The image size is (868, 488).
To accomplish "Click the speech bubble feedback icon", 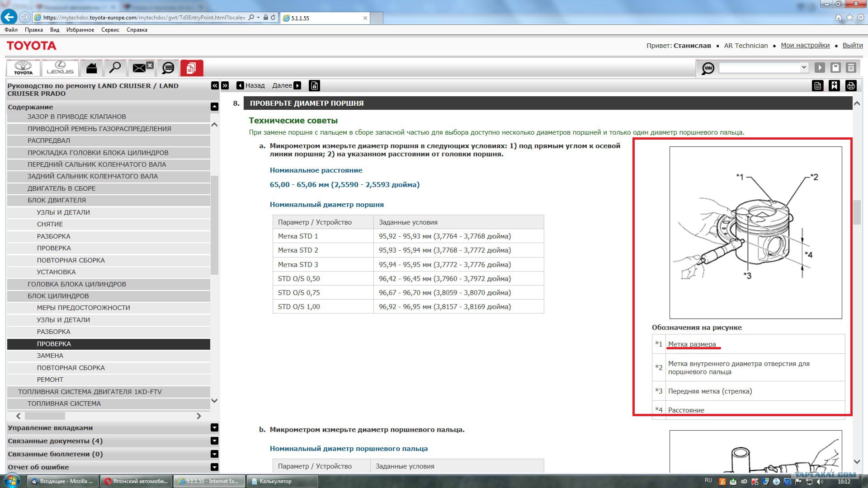I will coord(168,68).
